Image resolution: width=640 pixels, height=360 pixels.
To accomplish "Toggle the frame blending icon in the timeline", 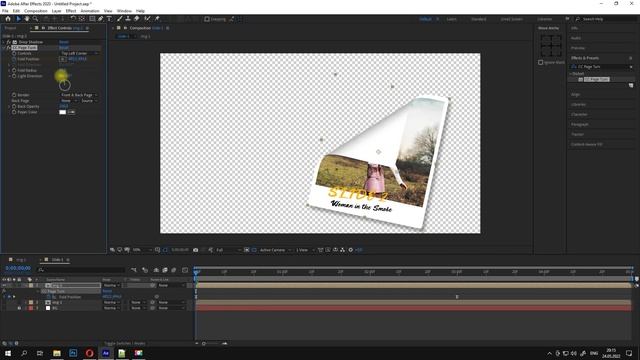I will click(165, 270).
